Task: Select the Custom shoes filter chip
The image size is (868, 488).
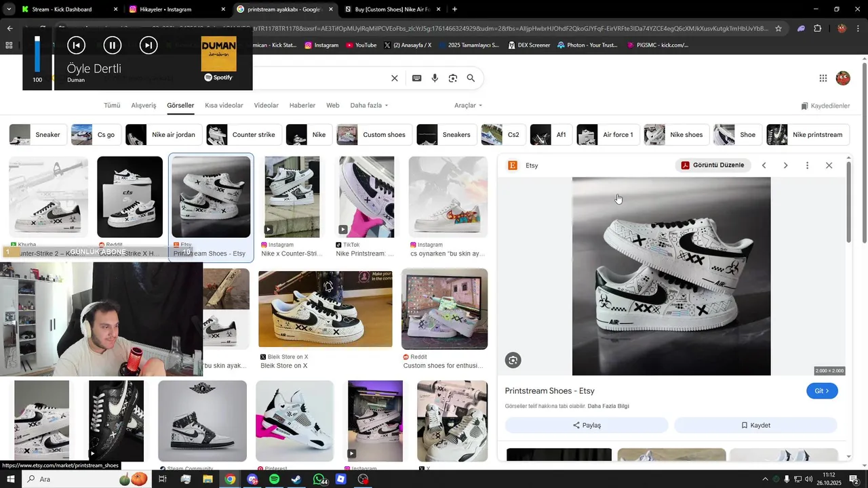Action: click(374, 134)
